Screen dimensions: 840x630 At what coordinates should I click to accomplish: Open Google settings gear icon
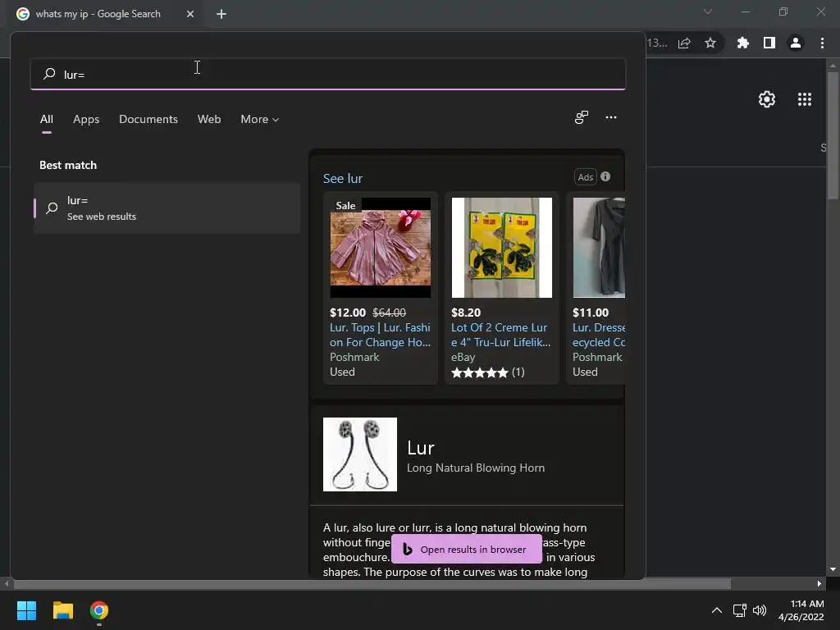[767, 99]
